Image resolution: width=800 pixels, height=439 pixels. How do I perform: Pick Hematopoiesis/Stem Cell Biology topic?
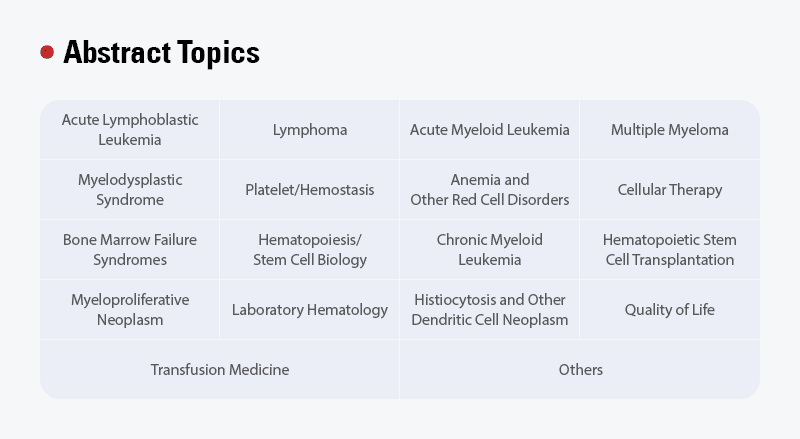[x=310, y=250]
